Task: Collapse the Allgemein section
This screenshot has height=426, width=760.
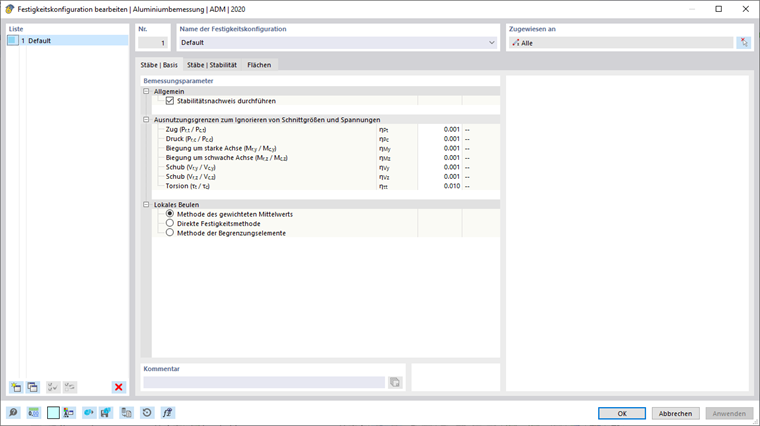Action: (x=146, y=91)
